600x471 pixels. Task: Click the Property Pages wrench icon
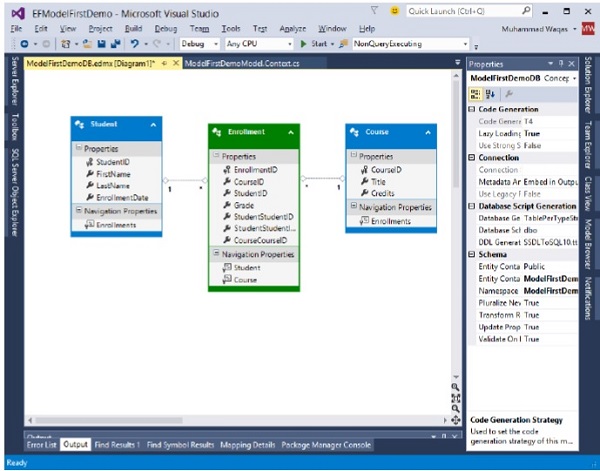(x=507, y=93)
